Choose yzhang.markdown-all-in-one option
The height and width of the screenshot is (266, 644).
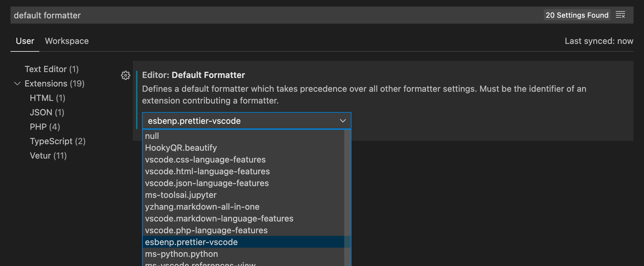pos(243,207)
